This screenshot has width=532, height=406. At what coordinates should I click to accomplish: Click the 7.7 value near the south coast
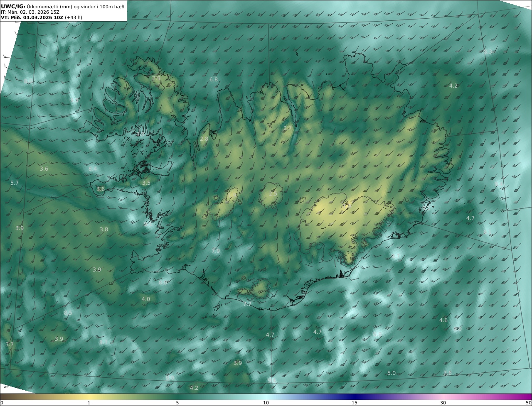(x=247, y=304)
